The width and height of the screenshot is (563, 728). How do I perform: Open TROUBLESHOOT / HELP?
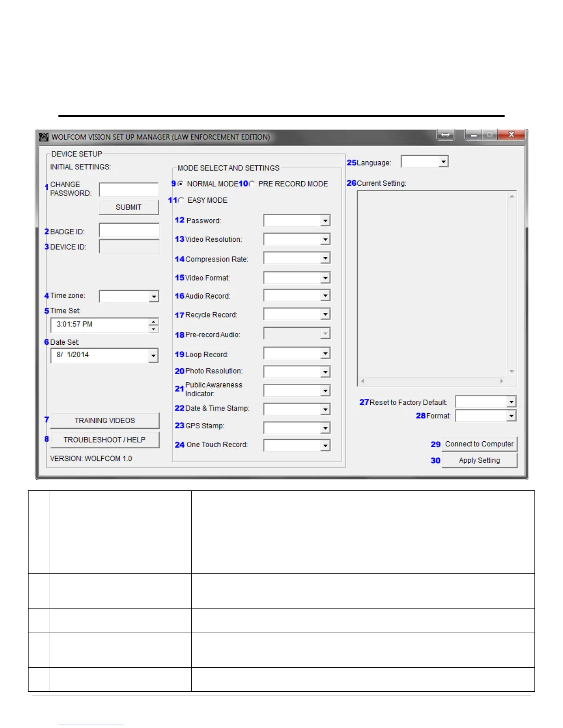(105, 440)
